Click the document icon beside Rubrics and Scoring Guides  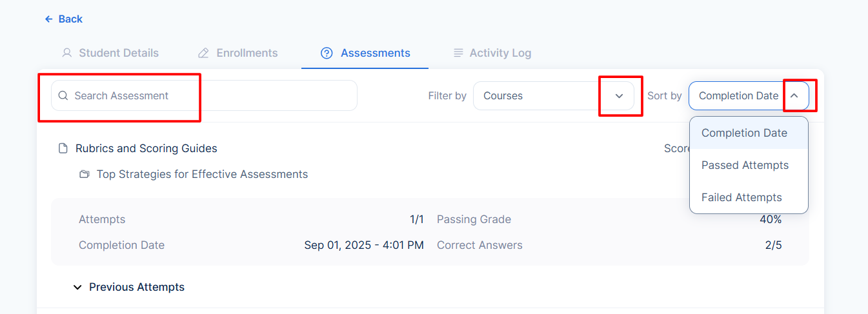tap(63, 148)
